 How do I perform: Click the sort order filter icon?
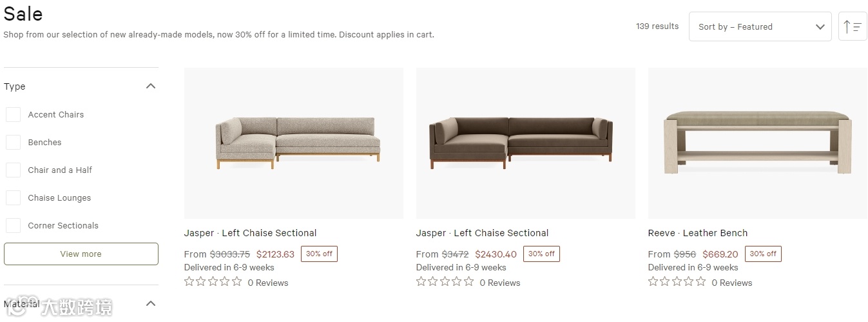(x=852, y=26)
